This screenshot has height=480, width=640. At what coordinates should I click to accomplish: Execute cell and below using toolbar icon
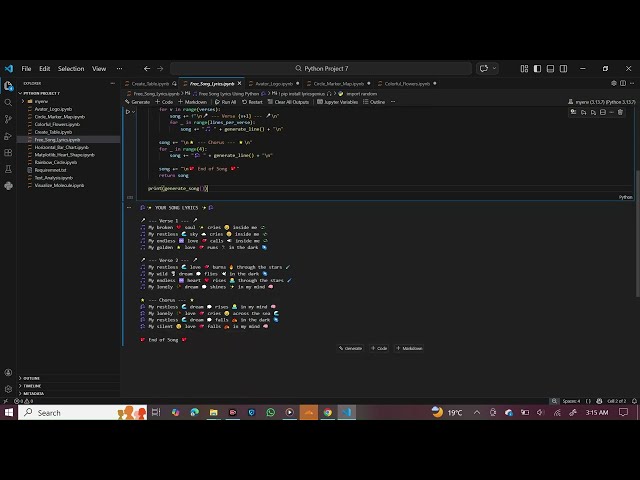pos(593,112)
